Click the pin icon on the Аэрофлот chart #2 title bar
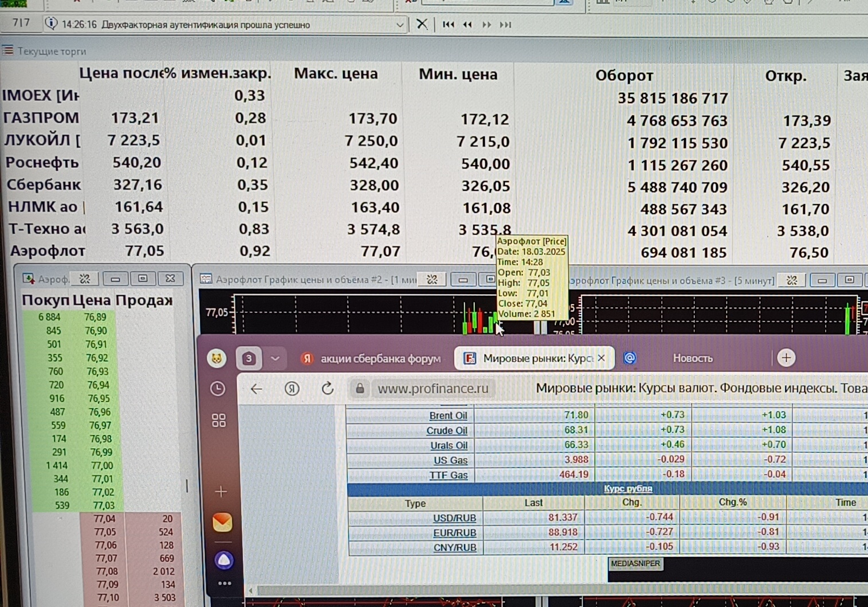Screen dimensions: 868x607 point(432,279)
